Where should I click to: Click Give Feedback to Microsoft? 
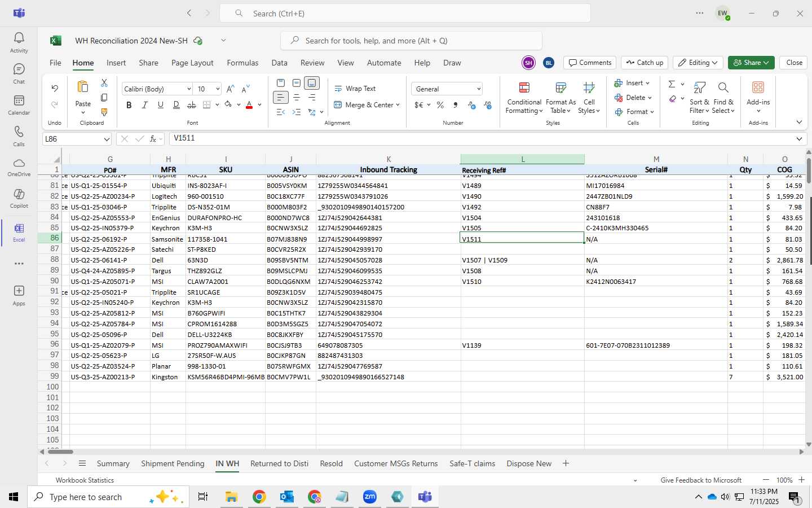pos(701,480)
